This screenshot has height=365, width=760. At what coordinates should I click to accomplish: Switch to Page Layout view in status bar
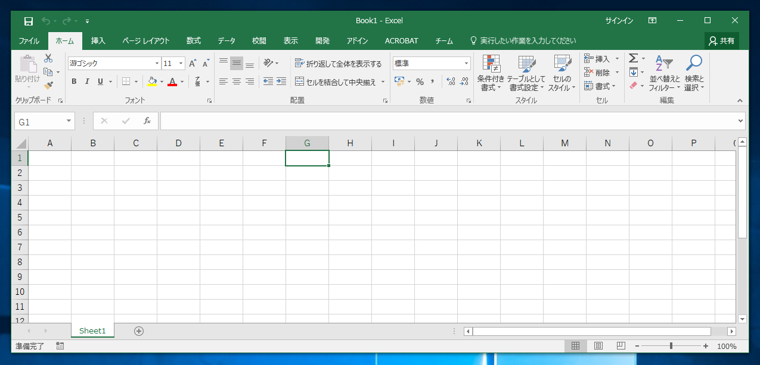[598, 346]
